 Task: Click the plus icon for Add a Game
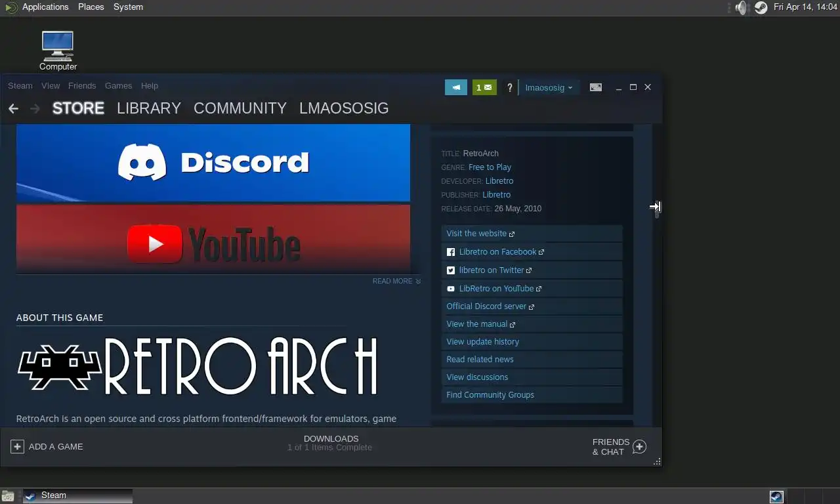pos(17,446)
